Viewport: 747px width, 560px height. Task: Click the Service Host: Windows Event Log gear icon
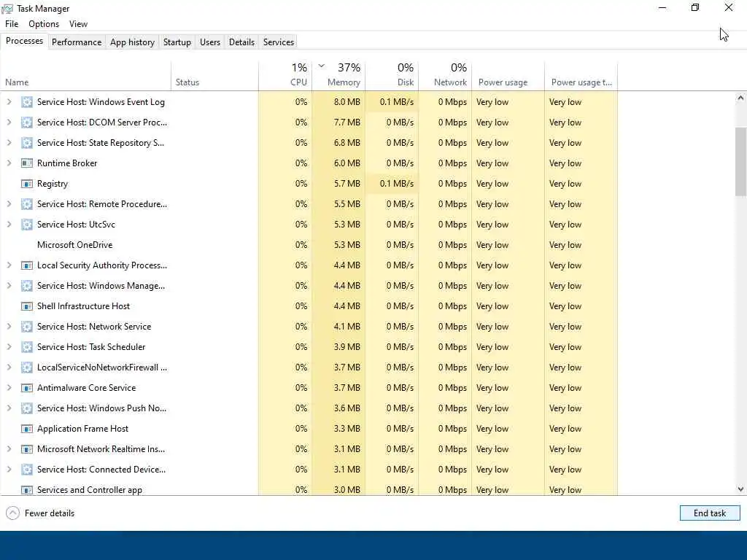(27, 102)
